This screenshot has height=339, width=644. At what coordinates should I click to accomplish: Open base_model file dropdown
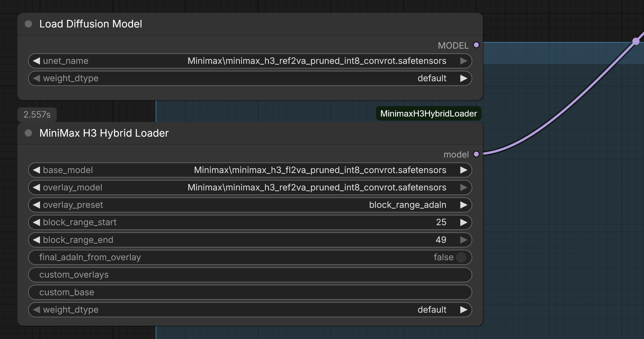[x=250, y=170]
